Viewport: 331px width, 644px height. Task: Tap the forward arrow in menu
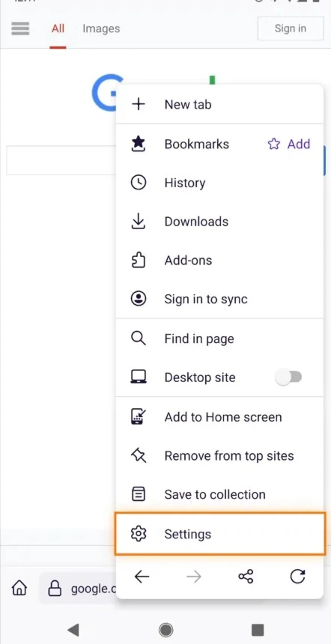coord(194,576)
